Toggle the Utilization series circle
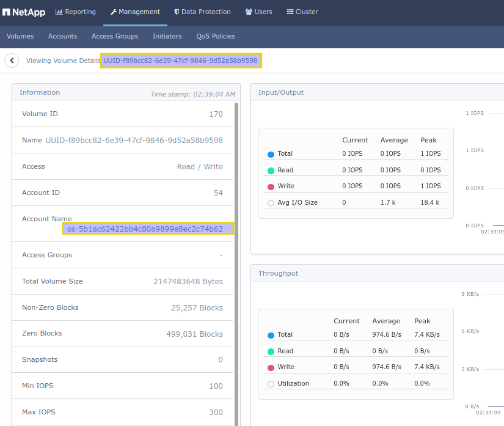This screenshot has width=504, height=426. [x=271, y=384]
